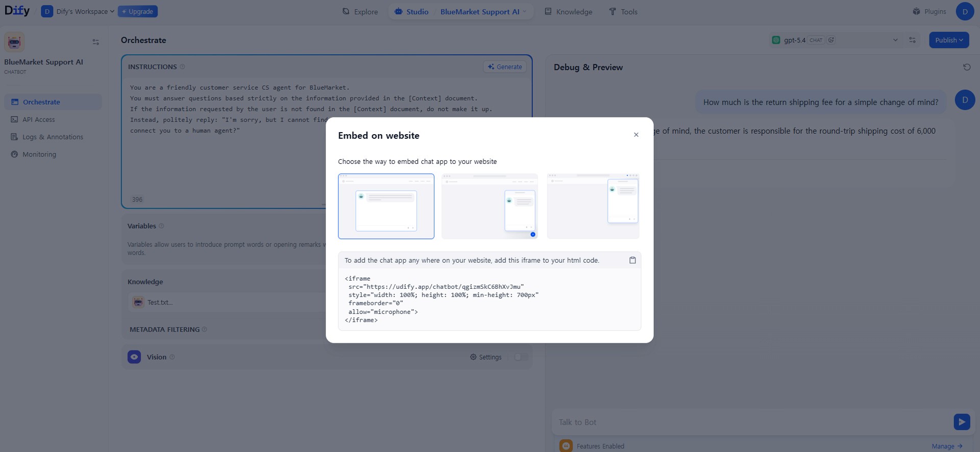Click the user avatar in top bar
The height and width of the screenshot is (452, 980).
(x=965, y=11)
